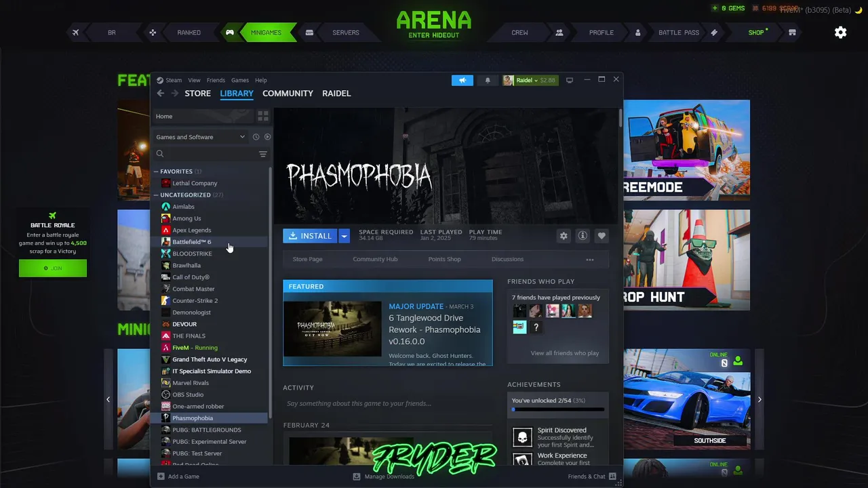The width and height of the screenshot is (868, 488).
Task: Show the next Arena servers carousel arrow
Action: 759,400
